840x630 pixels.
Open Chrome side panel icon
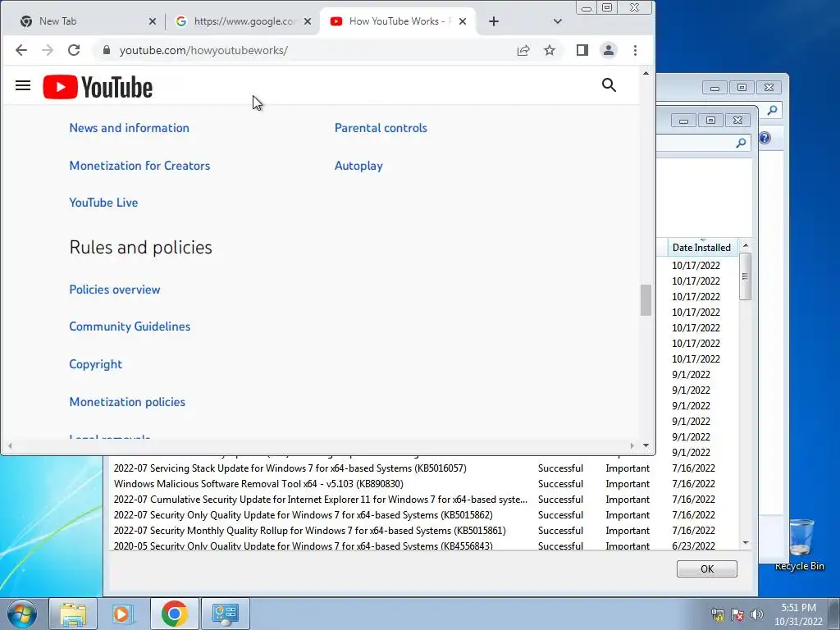tap(582, 50)
